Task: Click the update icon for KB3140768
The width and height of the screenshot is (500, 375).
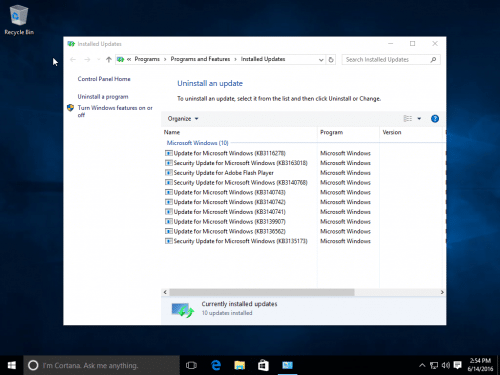Action: click(x=169, y=182)
